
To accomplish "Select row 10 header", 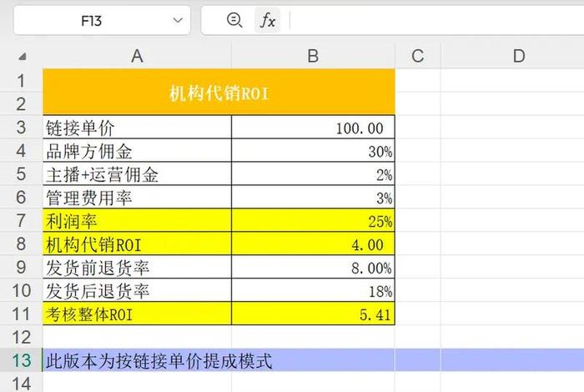I will click(21, 290).
